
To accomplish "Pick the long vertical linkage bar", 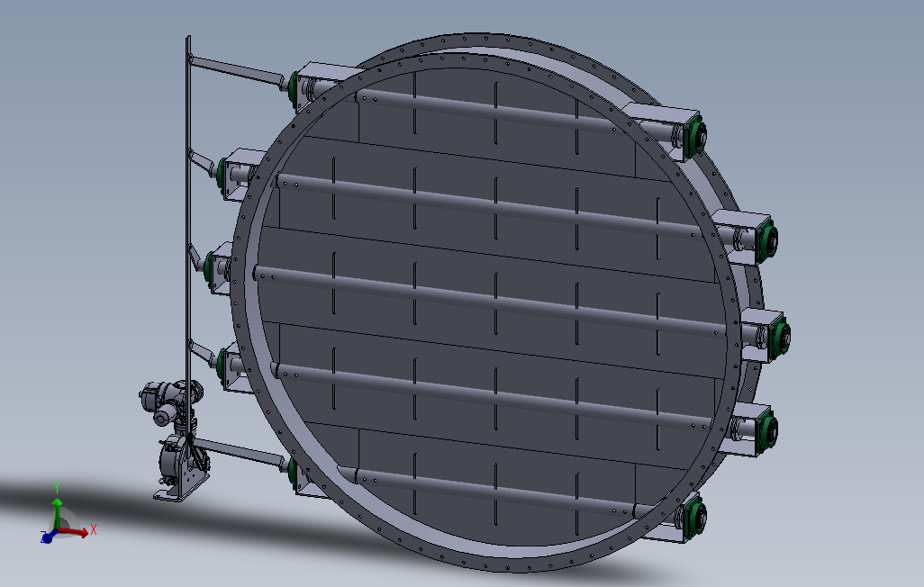I will pos(188,248).
